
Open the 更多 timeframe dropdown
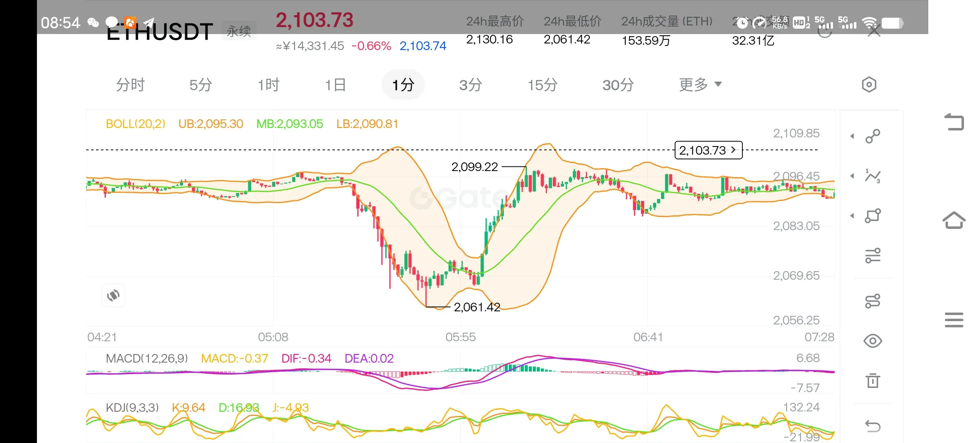pos(700,85)
